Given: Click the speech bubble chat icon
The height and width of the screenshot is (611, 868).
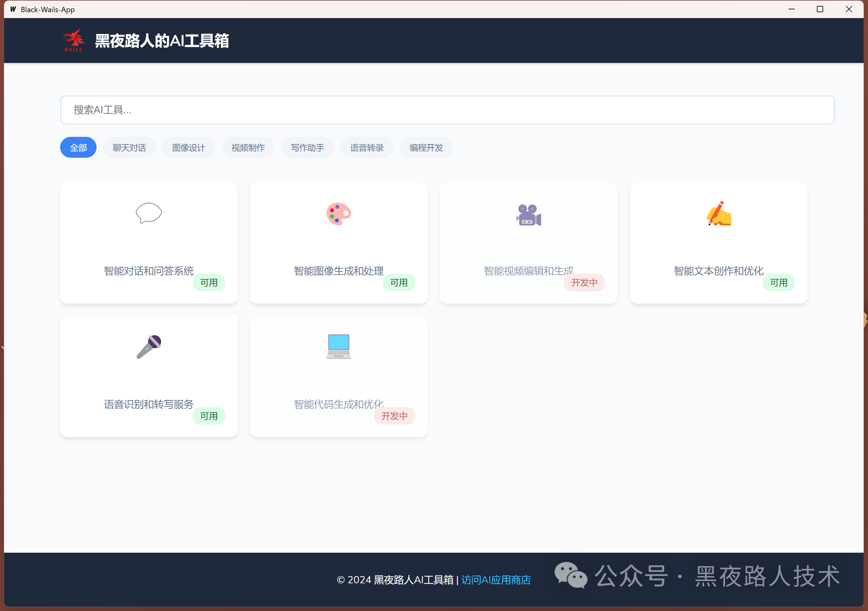Looking at the screenshot, I should (x=149, y=213).
